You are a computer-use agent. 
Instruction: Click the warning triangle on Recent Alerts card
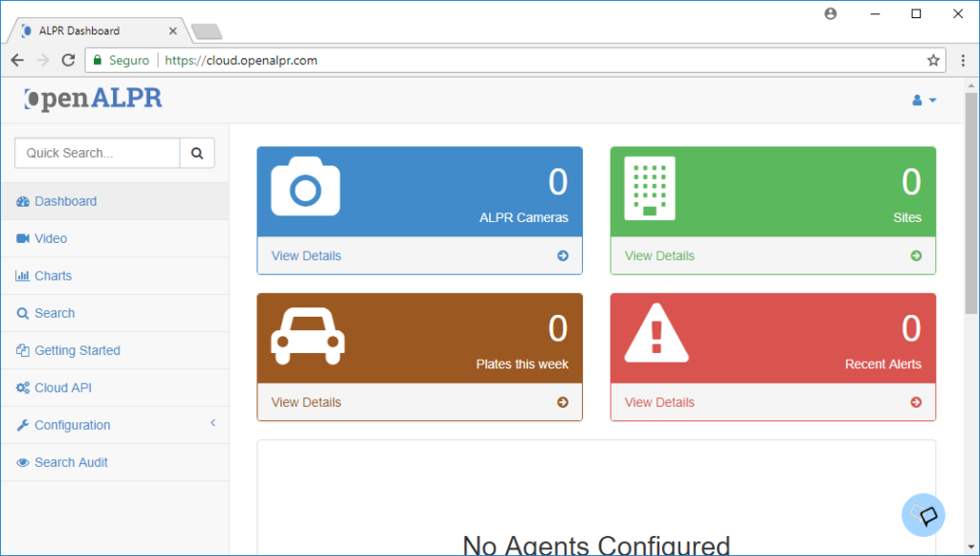tap(657, 335)
